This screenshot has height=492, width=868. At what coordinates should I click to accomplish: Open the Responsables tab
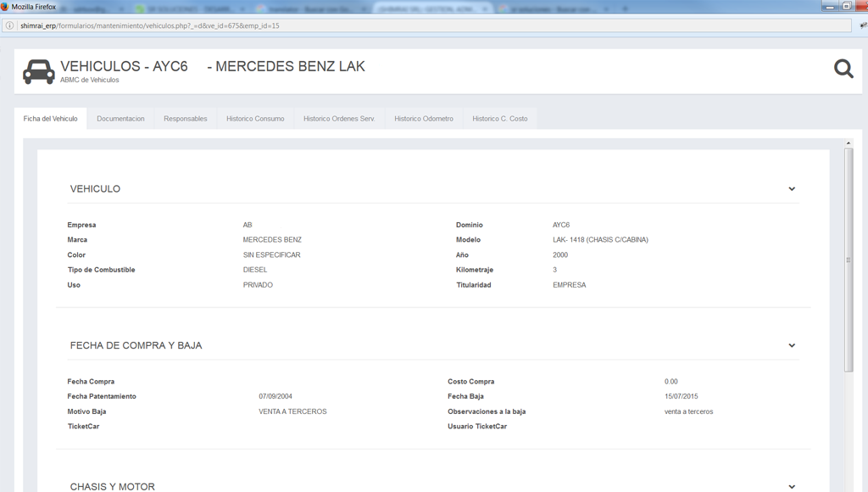pos(186,119)
